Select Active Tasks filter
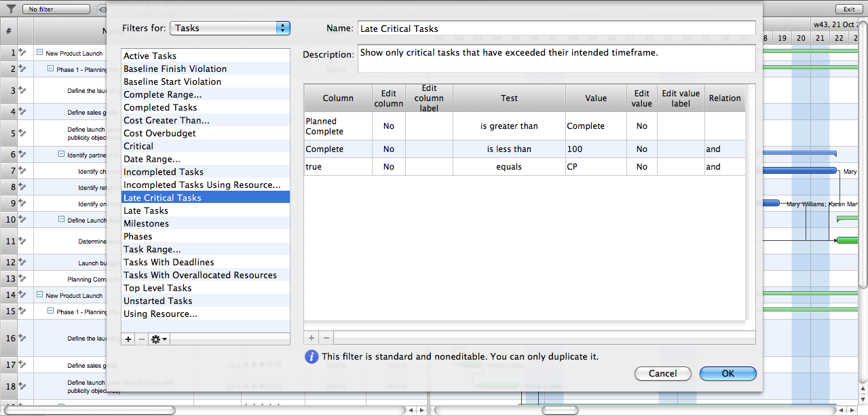This screenshot has height=416, width=868. click(206, 56)
